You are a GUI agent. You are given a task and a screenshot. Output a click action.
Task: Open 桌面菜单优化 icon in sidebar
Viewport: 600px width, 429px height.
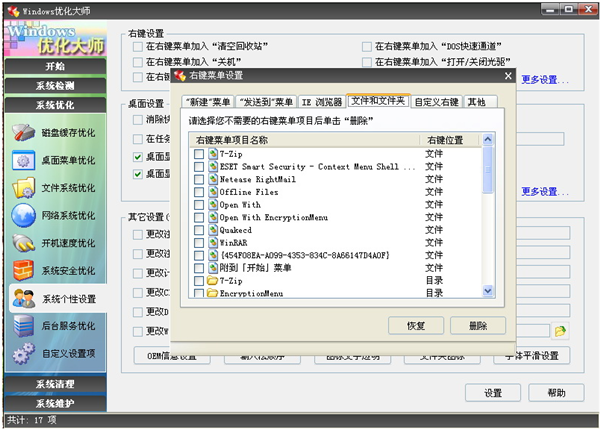coord(23,160)
